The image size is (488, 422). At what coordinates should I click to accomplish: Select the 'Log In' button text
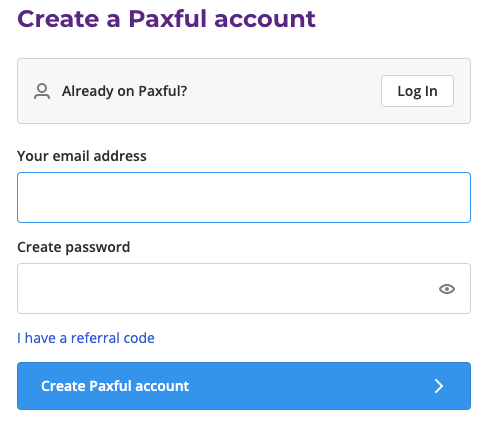coord(417,91)
